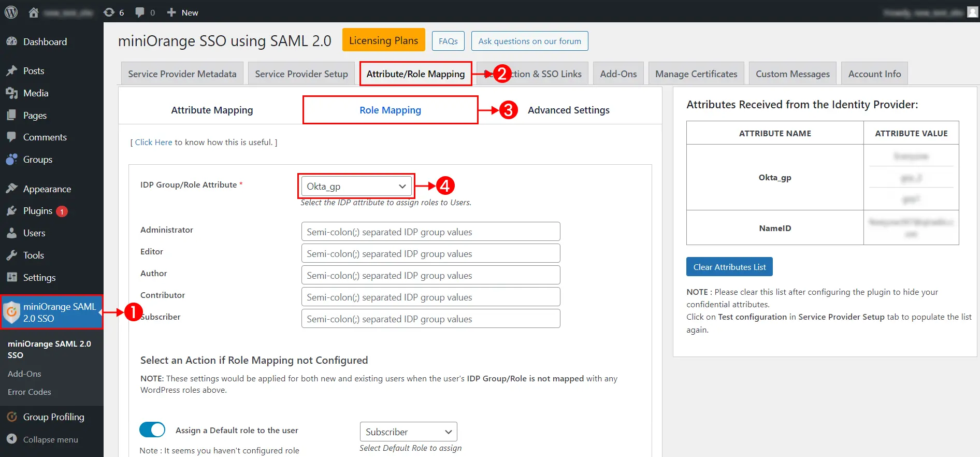Click the updates refresh icon
The height and width of the screenshot is (457, 980).
pos(109,12)
